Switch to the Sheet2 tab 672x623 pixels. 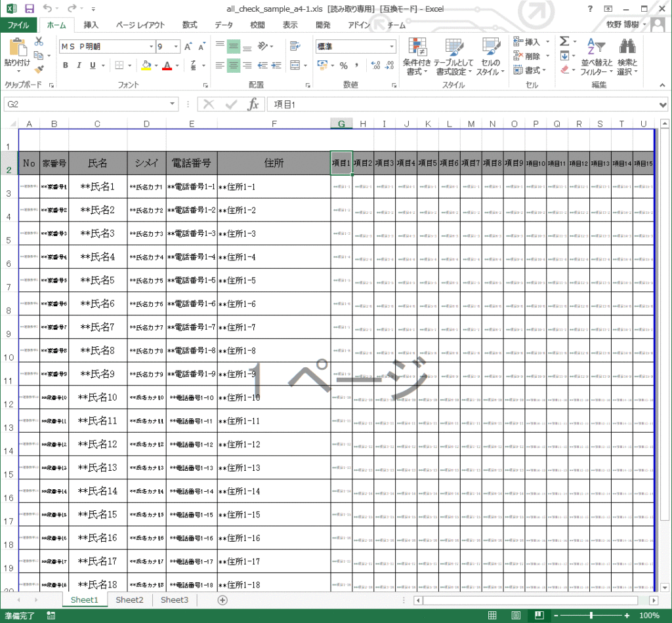coord(129,600)
